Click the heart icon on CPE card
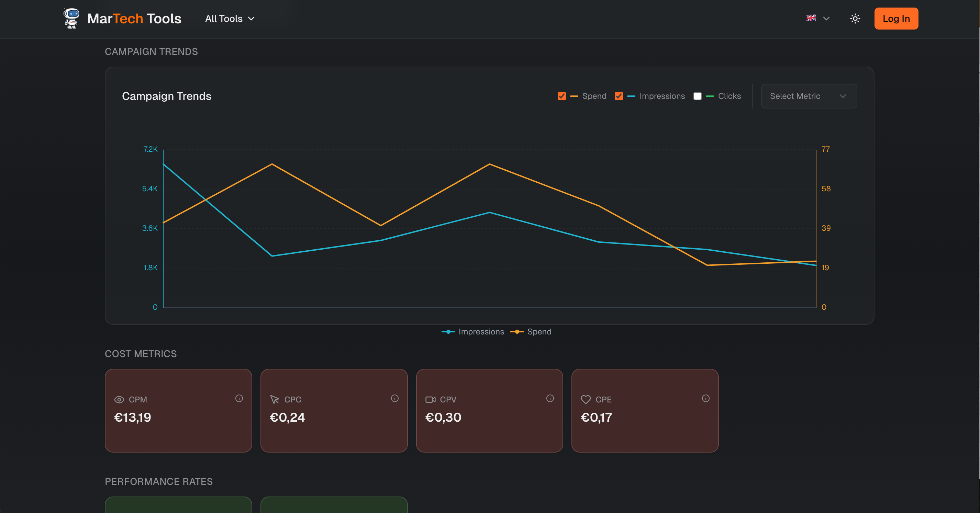The height and width of the screenshot is (513, 980). coord(586,399)
